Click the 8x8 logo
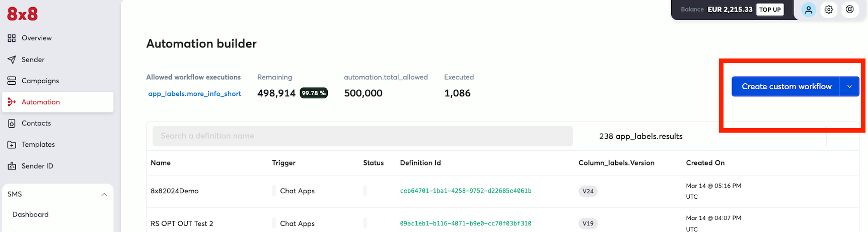868x232 pixels. (x=23, y=14)
